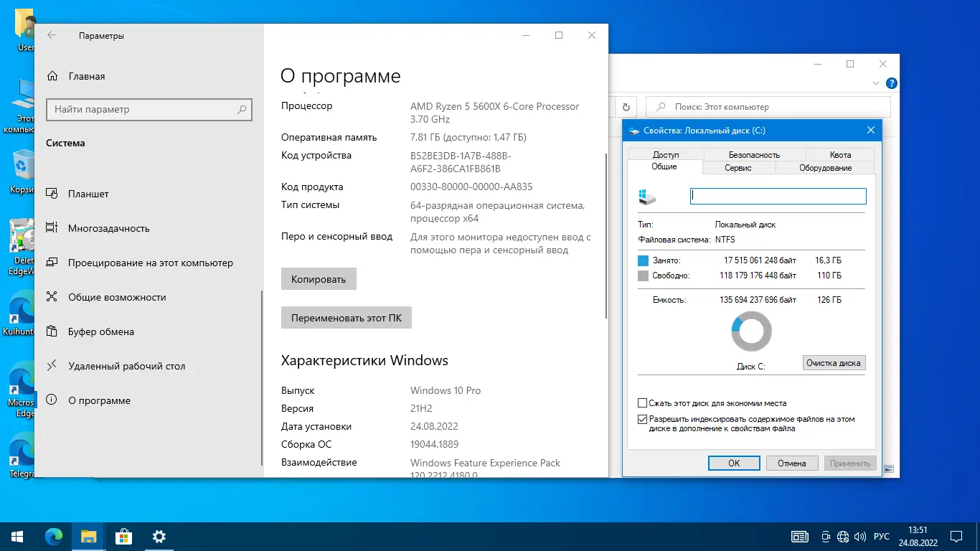Screen dimensions: 980x551
Task: Enable compressing the disk to save space
Action: (x=641, y=402)
